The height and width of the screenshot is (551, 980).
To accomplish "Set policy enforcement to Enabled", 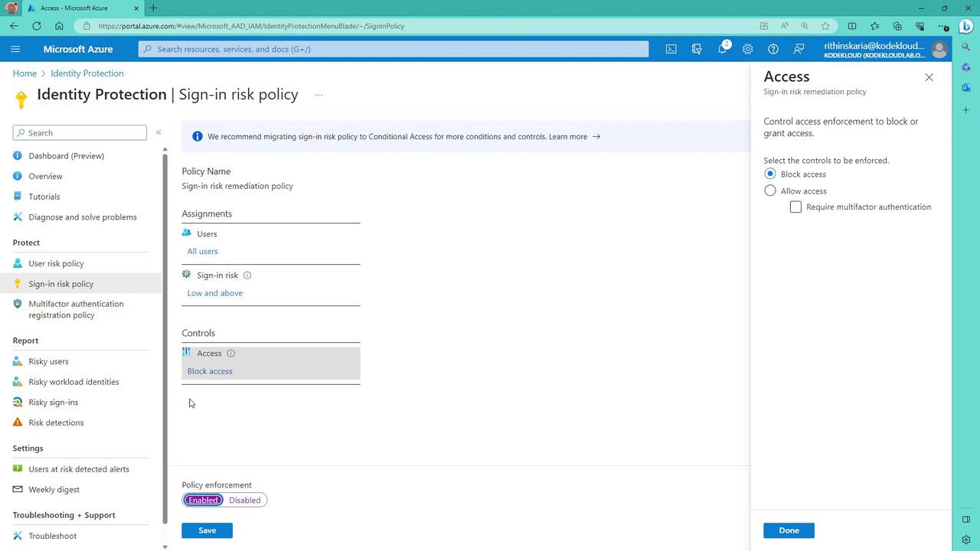I will click(204, 500).
